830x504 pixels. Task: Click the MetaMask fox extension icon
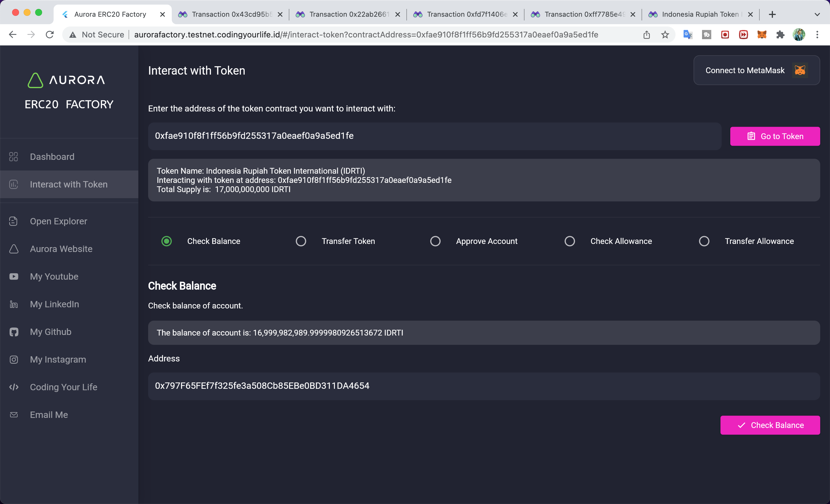point(762,35)
